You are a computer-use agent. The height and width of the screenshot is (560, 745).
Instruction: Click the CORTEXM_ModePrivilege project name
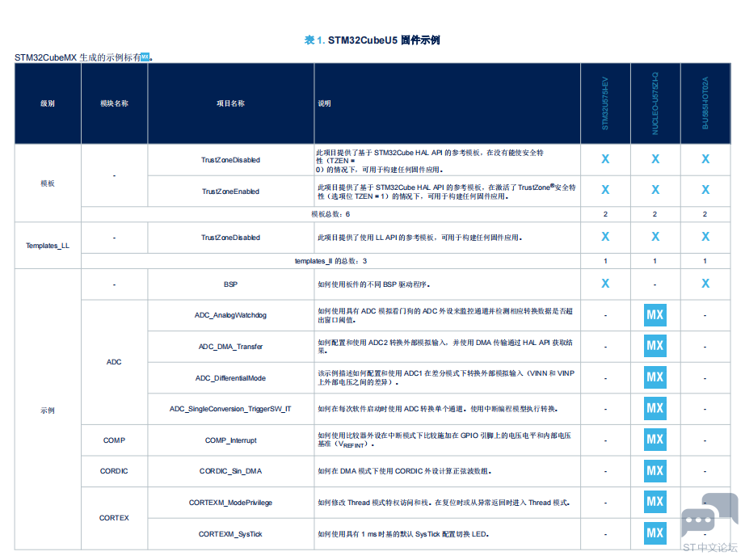click(230, 503)
